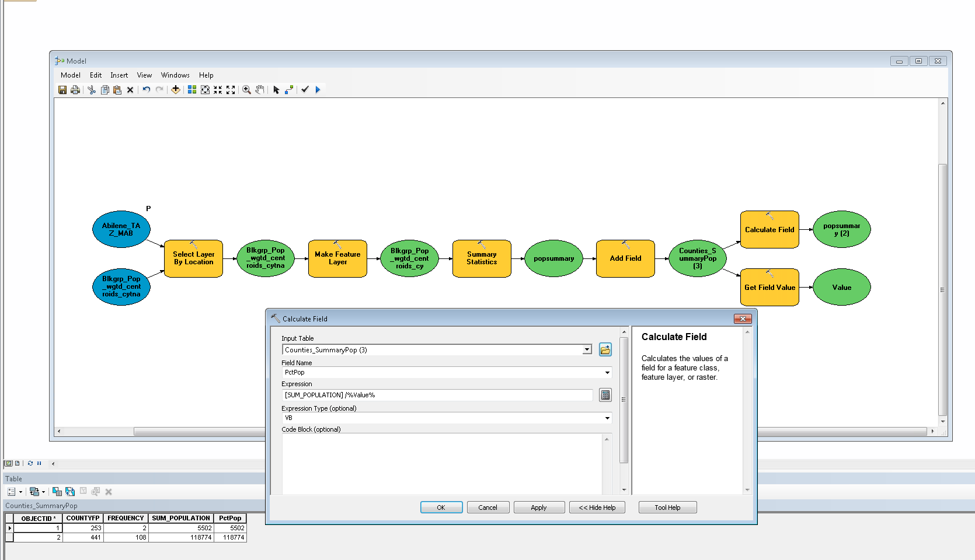The height and width of the screenshot is (560, 975).
Task: Select the Connect tool in the toolbar
Action: tap(289, 90)
